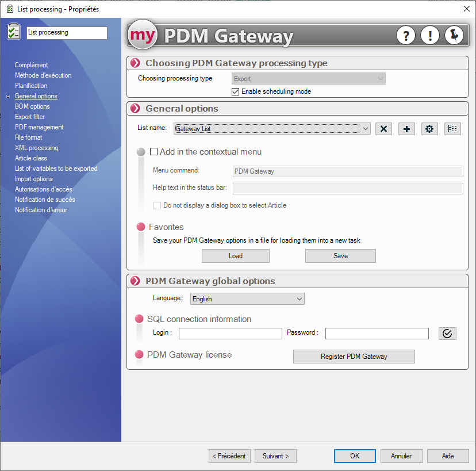Image resolution: width=476 pixels, height=471 pixels.
Task: Open list settings gear icon
Action: (429, 129)
